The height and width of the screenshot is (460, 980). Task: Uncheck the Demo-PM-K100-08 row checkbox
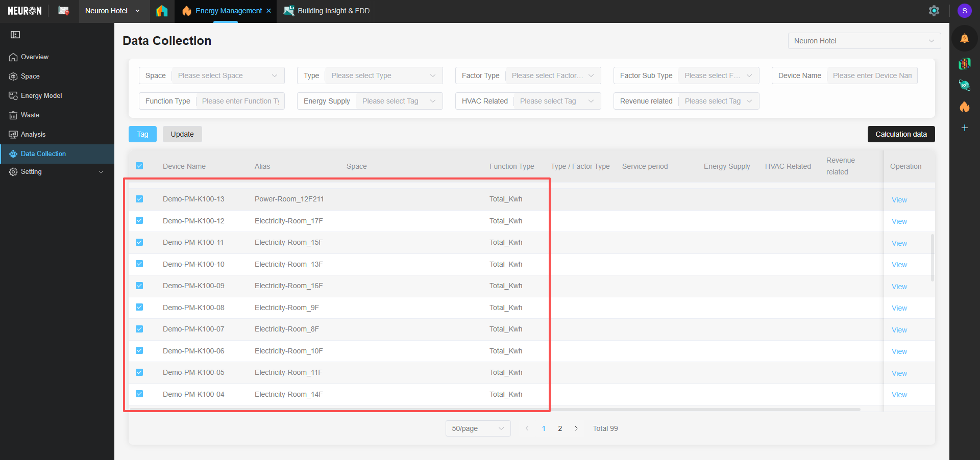[x=139, y=307]
